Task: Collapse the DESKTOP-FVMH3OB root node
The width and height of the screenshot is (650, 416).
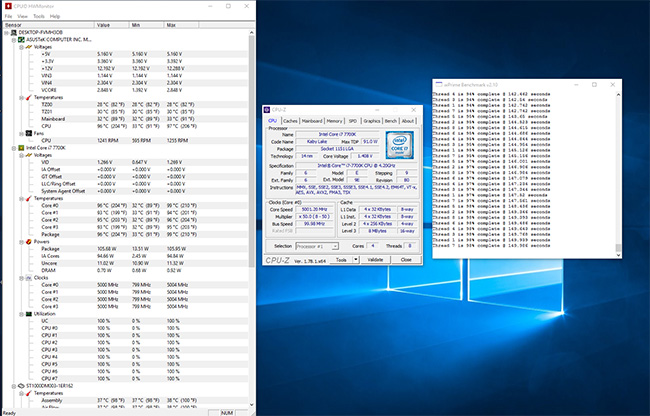Action: (x=6, y=32)
